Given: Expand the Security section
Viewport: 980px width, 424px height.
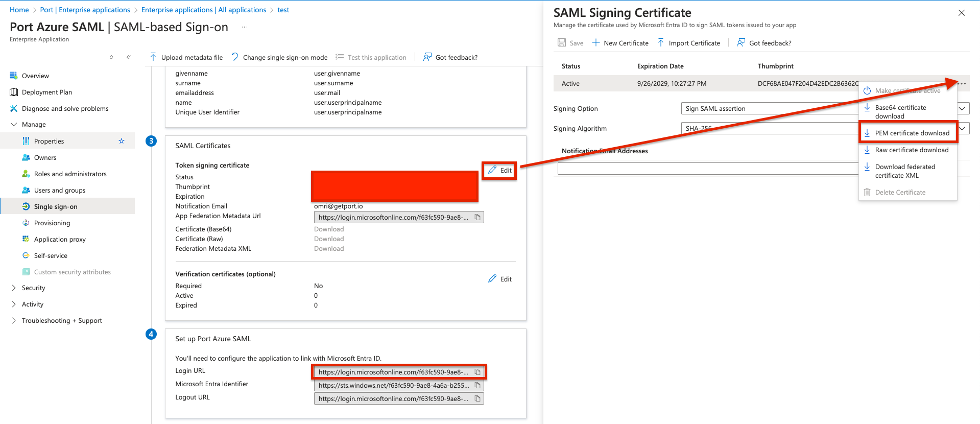Looking at the screenshot, I should [x=14, y=288].
